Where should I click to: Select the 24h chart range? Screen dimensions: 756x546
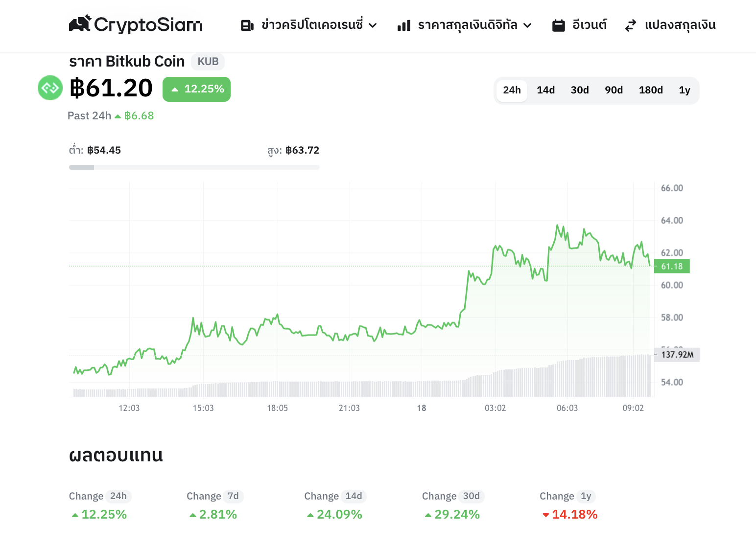(x=512, y=91)
